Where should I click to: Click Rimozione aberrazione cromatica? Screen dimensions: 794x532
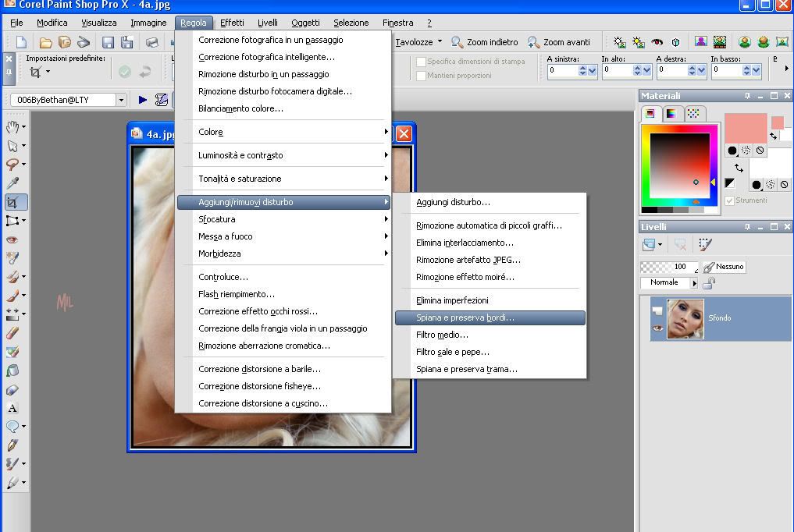283,346
